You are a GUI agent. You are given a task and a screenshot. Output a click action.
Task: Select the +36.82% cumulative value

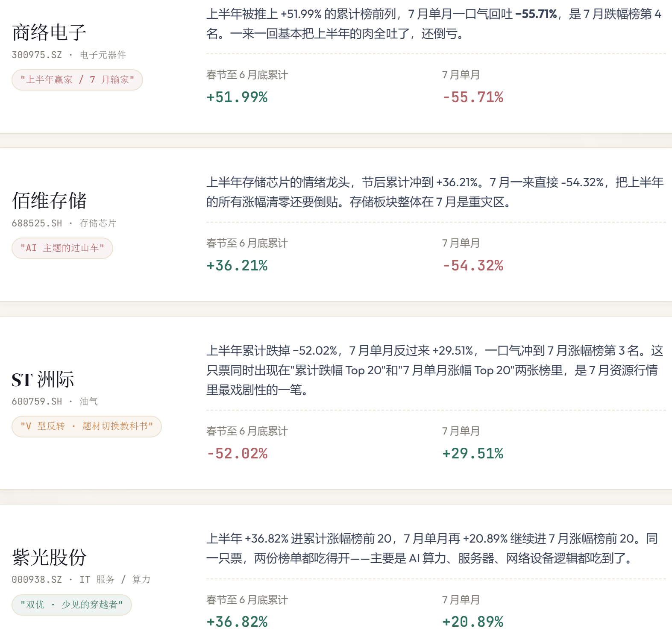point(237,622)
